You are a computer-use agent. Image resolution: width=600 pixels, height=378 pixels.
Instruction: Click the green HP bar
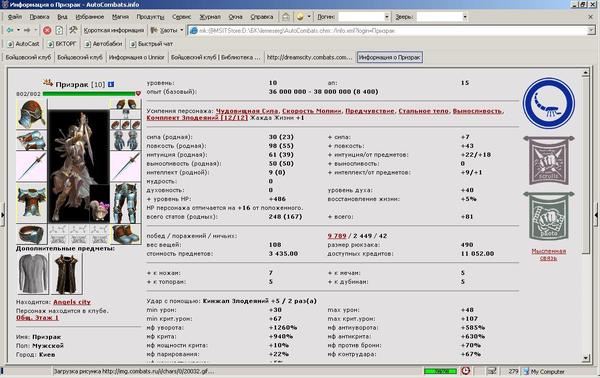[89, 93]
